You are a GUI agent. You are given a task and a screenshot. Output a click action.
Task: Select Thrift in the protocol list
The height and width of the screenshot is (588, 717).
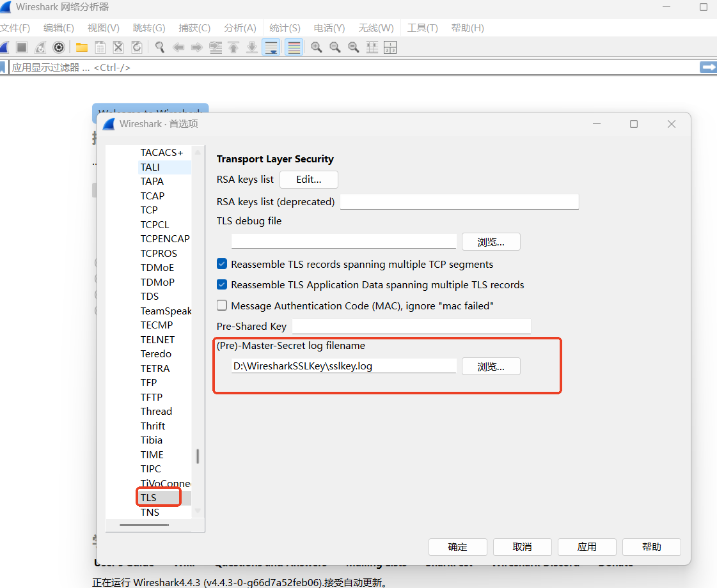pyautogui.click(x=153, y=426)
